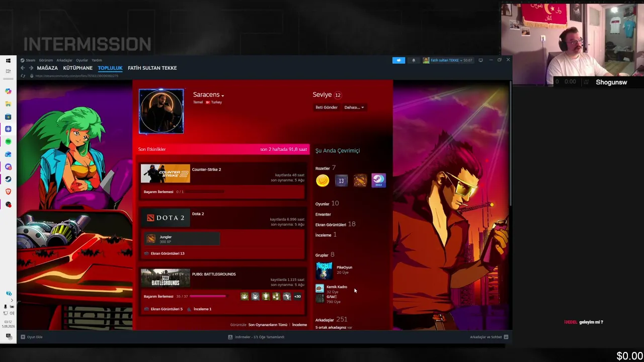Click the PUBG Battlegrounds game thumbnail
644x362 pixels.
166,278
